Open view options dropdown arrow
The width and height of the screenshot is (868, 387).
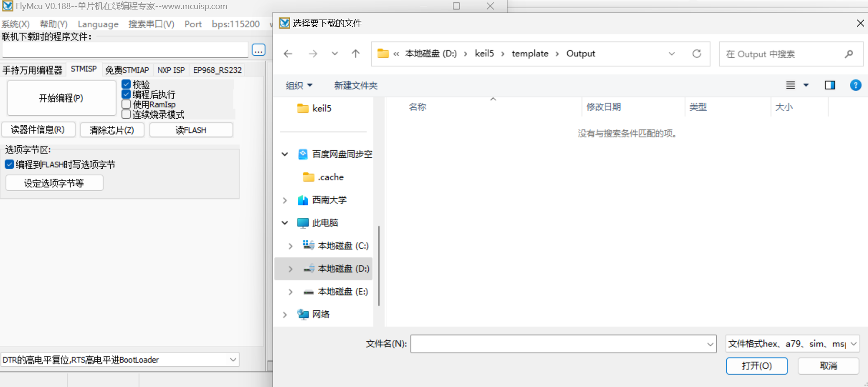(x=806, y=85)
